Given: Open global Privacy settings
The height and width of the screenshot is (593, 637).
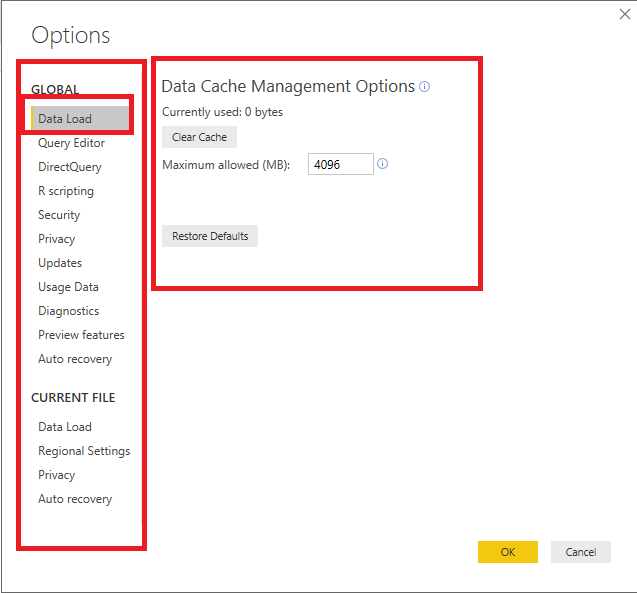Looking at the screenshot, I should (57, 239).
